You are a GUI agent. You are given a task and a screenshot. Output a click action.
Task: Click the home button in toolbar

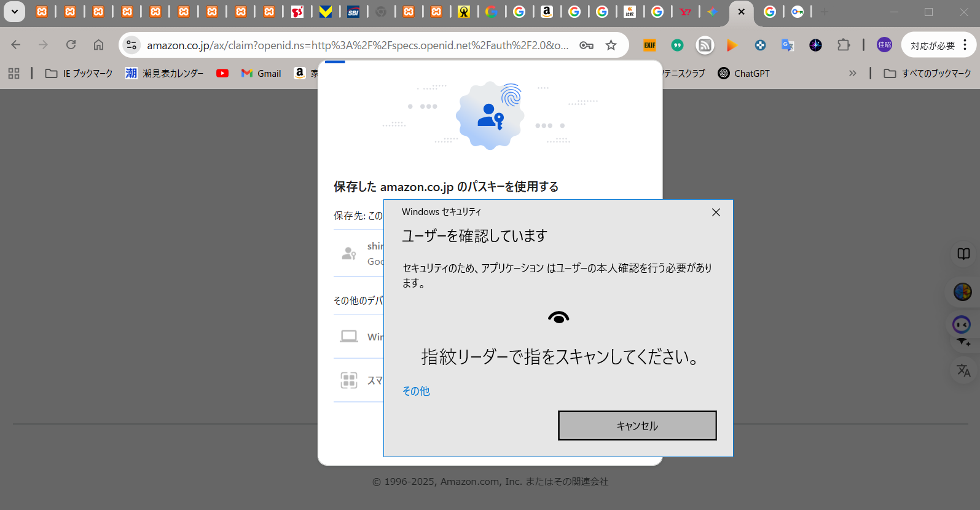coord(98,45)
